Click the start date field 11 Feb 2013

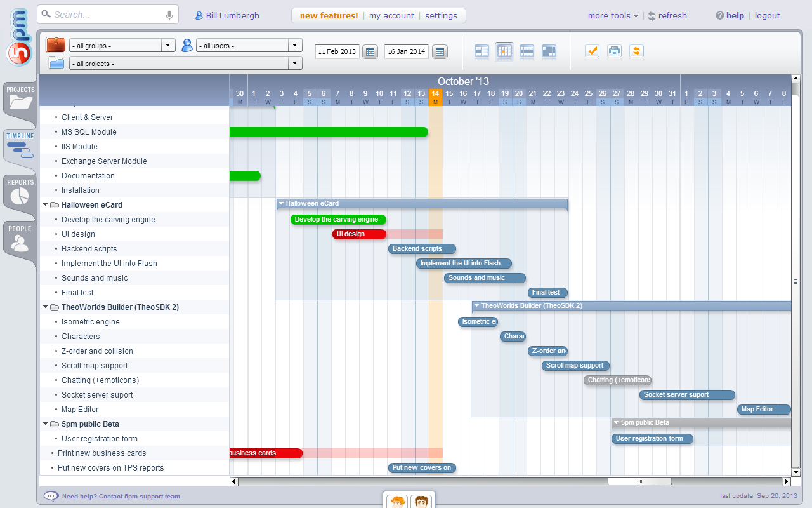(x=337, y=51)
